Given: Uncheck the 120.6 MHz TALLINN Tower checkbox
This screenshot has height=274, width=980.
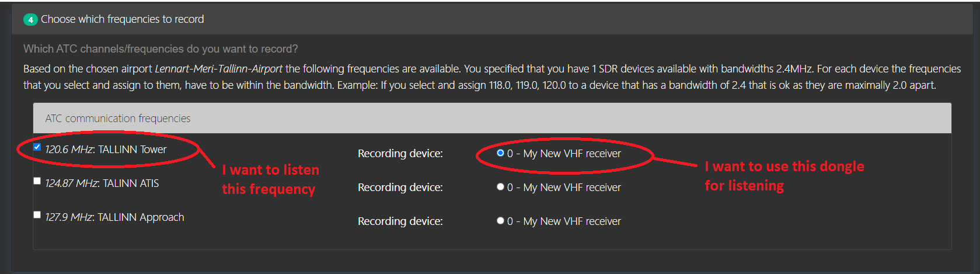Looking at the screenshot, I should click(37, 147).
